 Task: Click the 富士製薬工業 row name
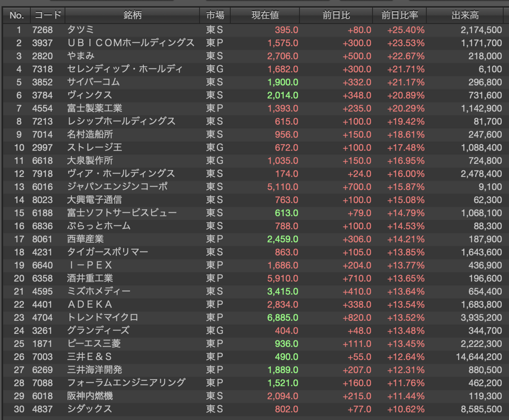pyautogui.click(x=95, y=108)
